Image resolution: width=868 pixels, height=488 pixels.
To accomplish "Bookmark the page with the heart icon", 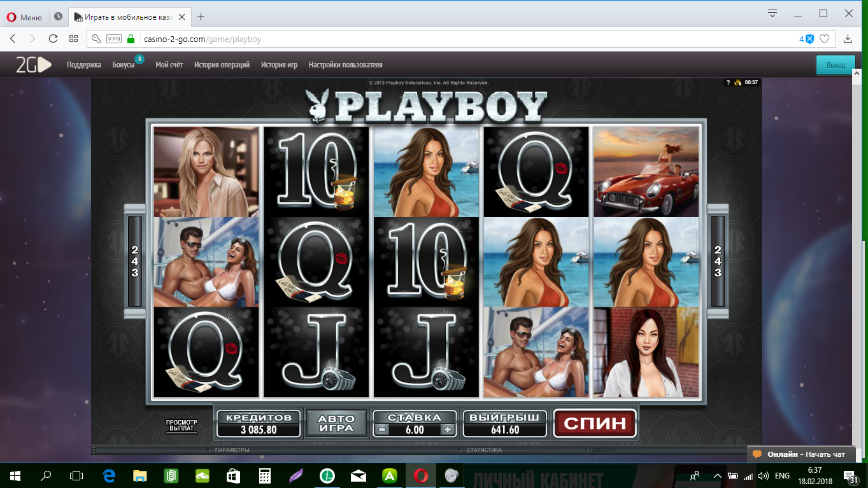I will point(824,39).
